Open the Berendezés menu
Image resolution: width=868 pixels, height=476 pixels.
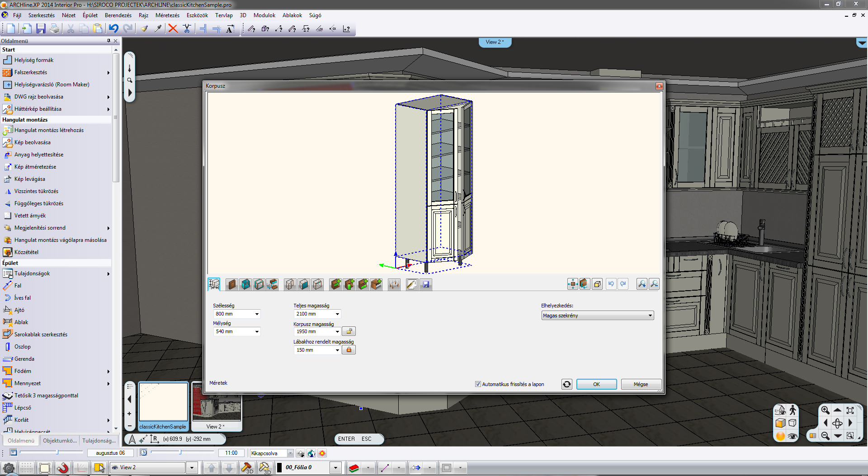[x=118, y=15]
